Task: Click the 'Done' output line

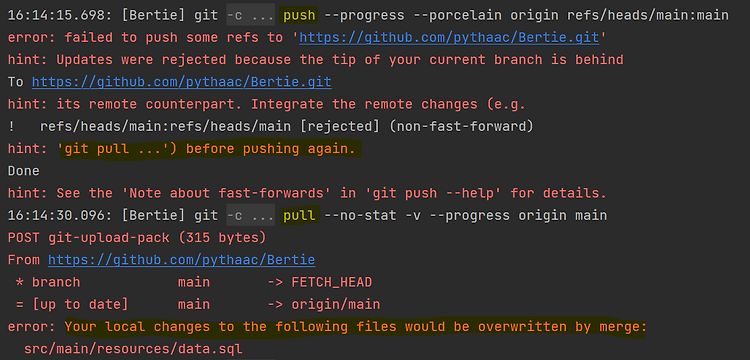Action: [23, 171]
